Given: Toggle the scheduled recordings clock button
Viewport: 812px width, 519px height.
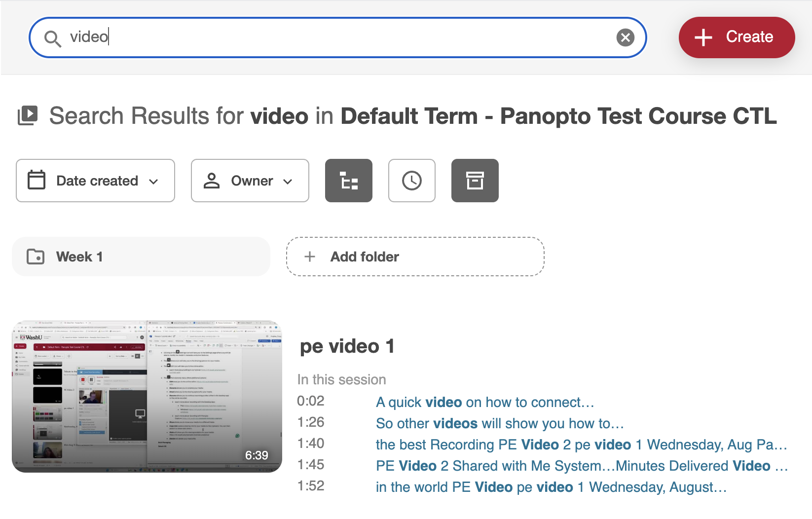Looking at the screenshot, I should pyautogui.click(x=412, y=181).
